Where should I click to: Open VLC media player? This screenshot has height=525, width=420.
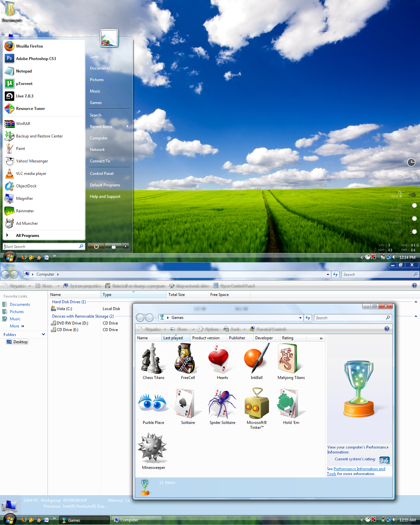pyautogui.click(x=44, y=174)
